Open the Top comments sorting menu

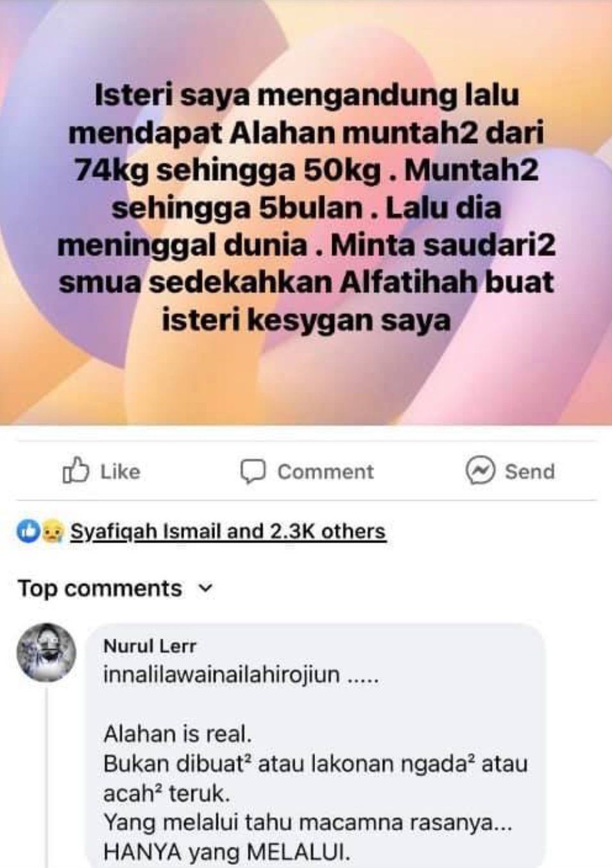(x=115, y=588)
